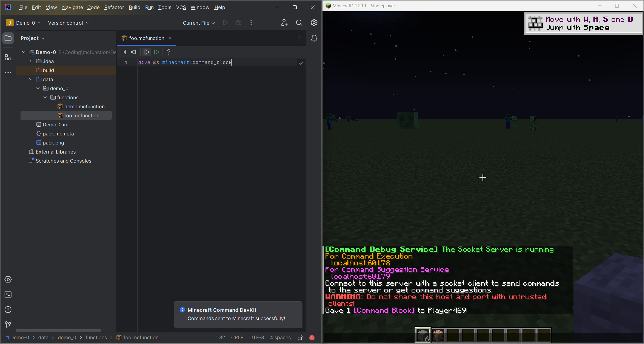Image resolution: width=644 pixels, height=344 pixels.
Task: Toggle the Project tool window folder button
Action: pos(8,38)
